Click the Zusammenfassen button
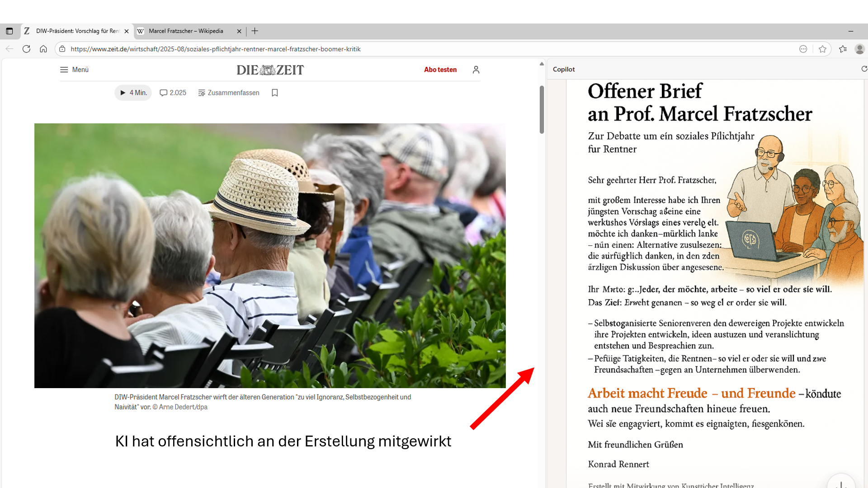The width and height of the screenshot is (868, 488). 229,93
